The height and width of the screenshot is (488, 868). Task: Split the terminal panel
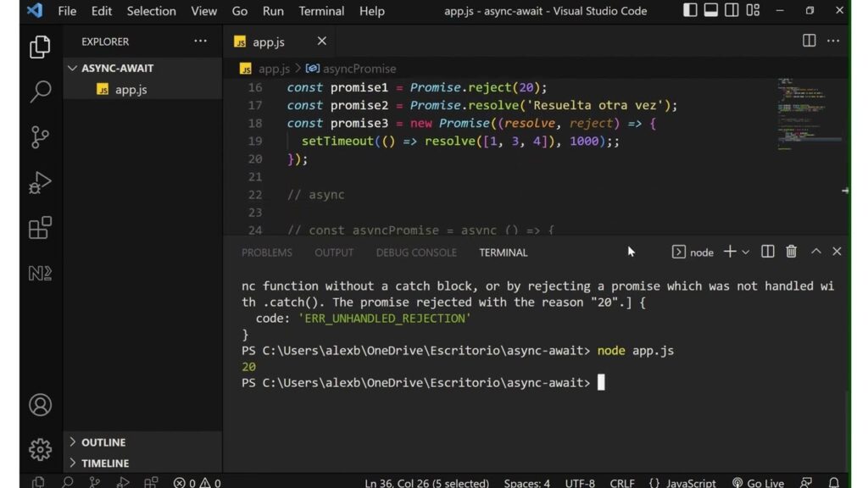pos(768,252)
